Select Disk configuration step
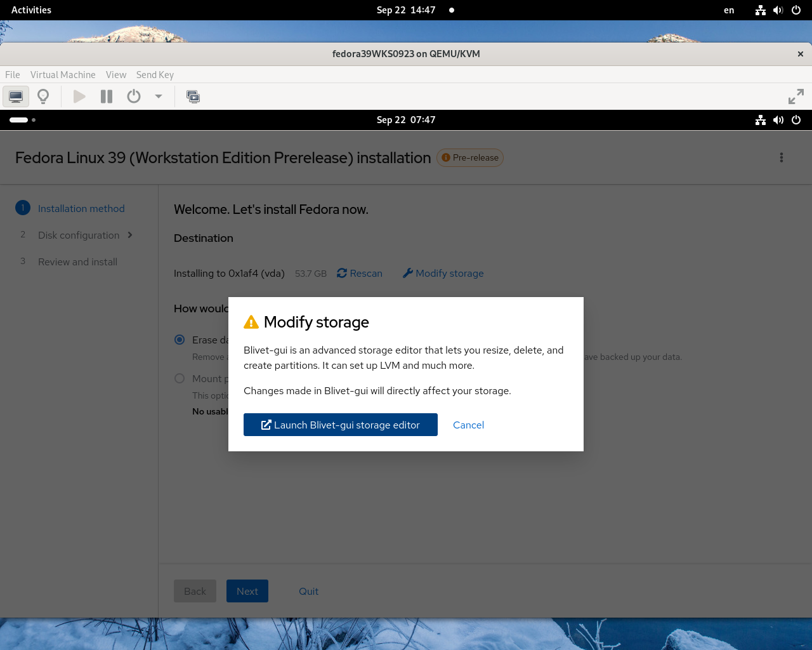This screenshot has width=812, height=650. (79, 235)
